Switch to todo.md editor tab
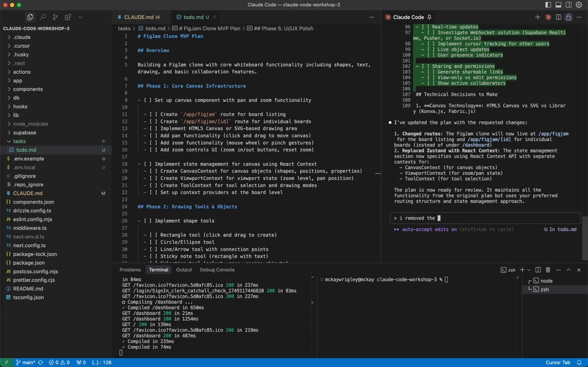The height and width of the screenshot is (367, 588). [193, 17]
